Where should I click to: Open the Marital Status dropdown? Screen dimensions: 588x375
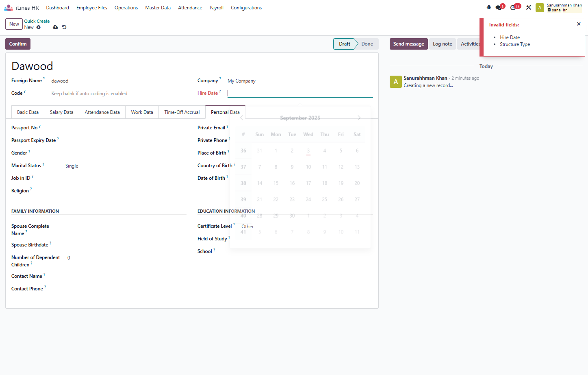coord(126,166)
